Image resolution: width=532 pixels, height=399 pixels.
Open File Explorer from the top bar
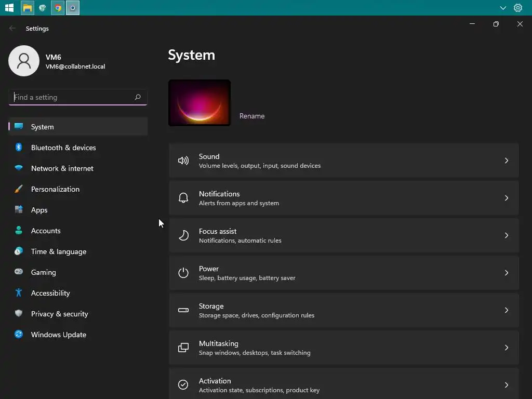(28, 7)
